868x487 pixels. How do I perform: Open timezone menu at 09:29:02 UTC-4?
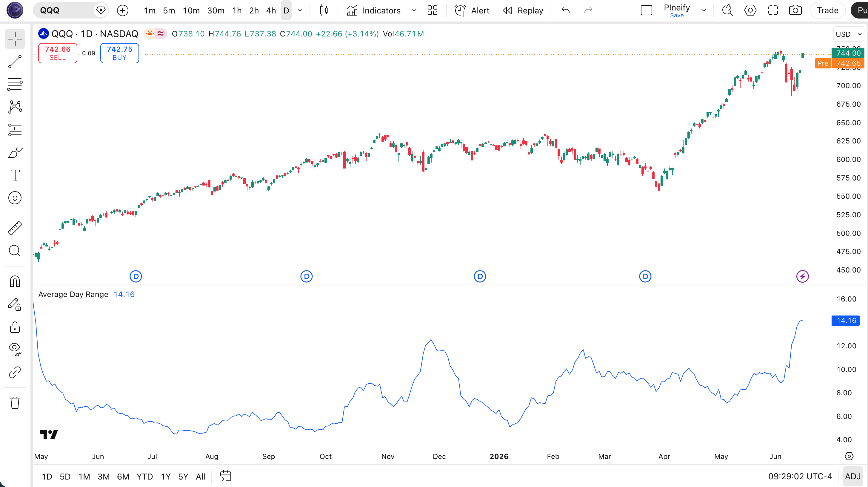(800, 476)
